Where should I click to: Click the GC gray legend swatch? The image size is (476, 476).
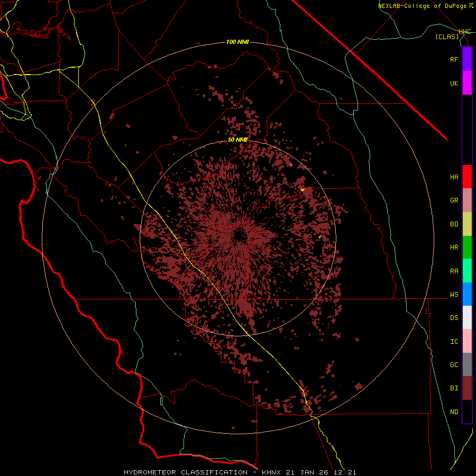tap(467, 364)
